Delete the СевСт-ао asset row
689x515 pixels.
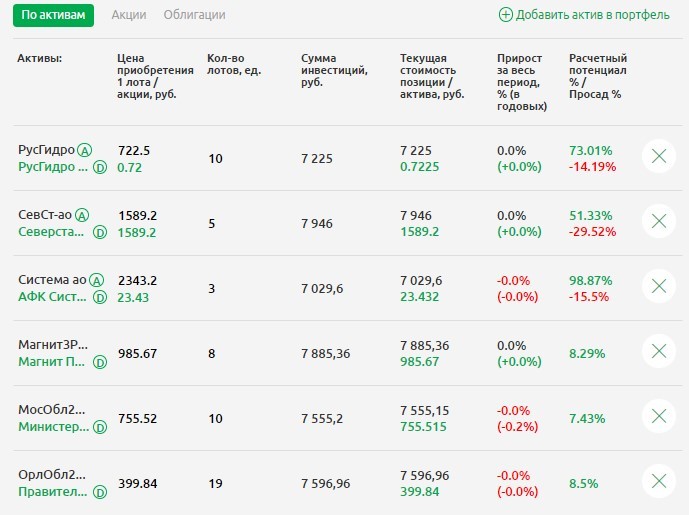(658, 221)
